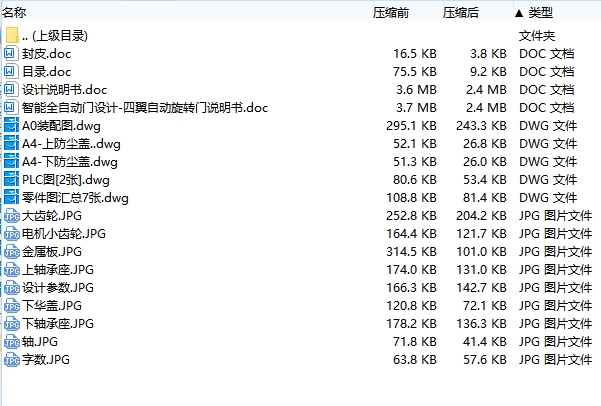The width and height of the screenshot is (601, 406).
Task: Select the file name 零件图汇总7张.dwg
Action: (75, 198)
